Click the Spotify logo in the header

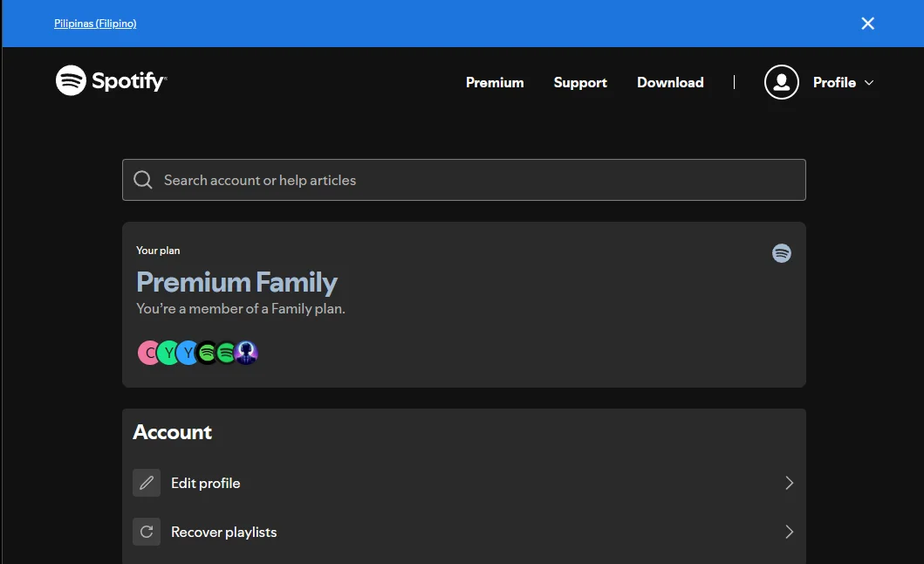tap(111, 80)
